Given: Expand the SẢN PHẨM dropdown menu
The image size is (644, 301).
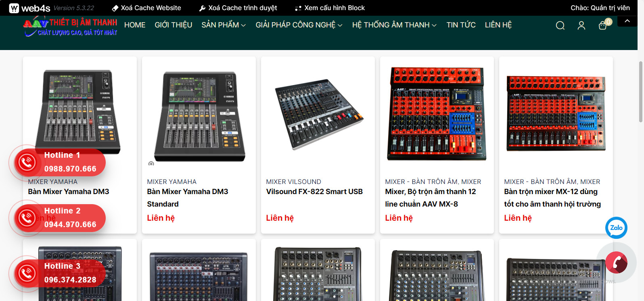Looking at the screenshot, I should click(224, 25).
